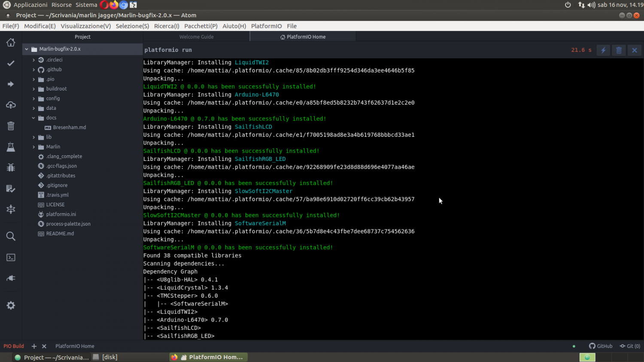Viewport: 644px width, 362px height.
Task: Open the Pacchetti(P) menu
Action: (x=201, y=26)
